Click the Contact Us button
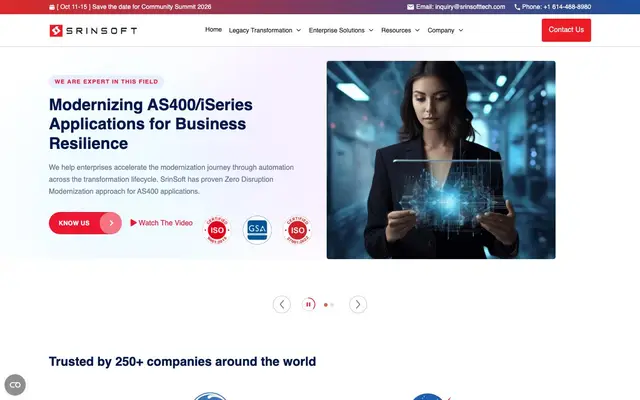This screenshot has height=400, width=640. tap(566, 30)
